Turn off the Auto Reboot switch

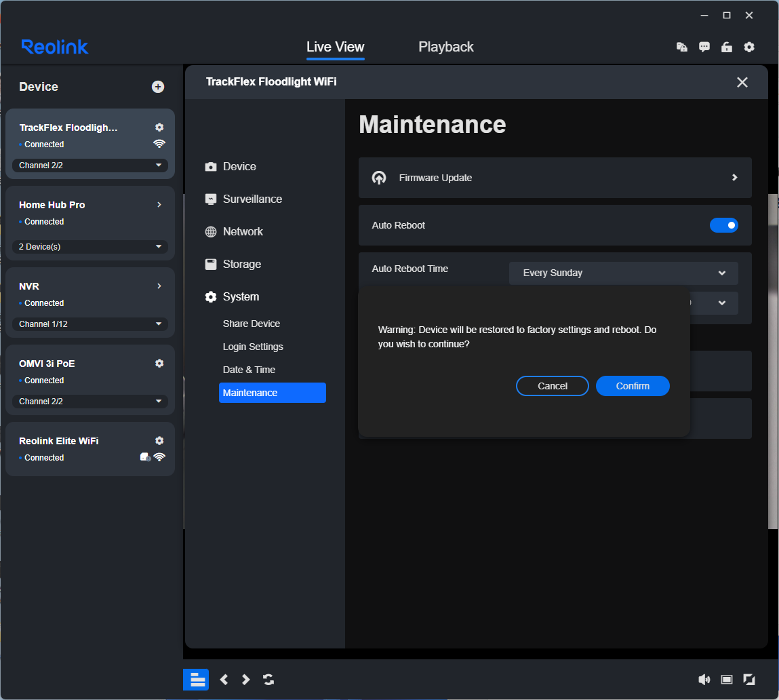click(723, 225)
